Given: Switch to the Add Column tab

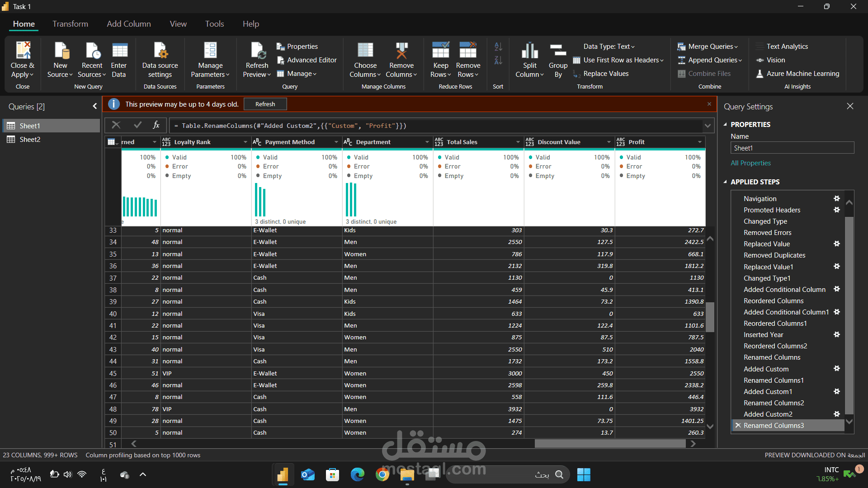Looking at the screenshot, I should 129,24.
